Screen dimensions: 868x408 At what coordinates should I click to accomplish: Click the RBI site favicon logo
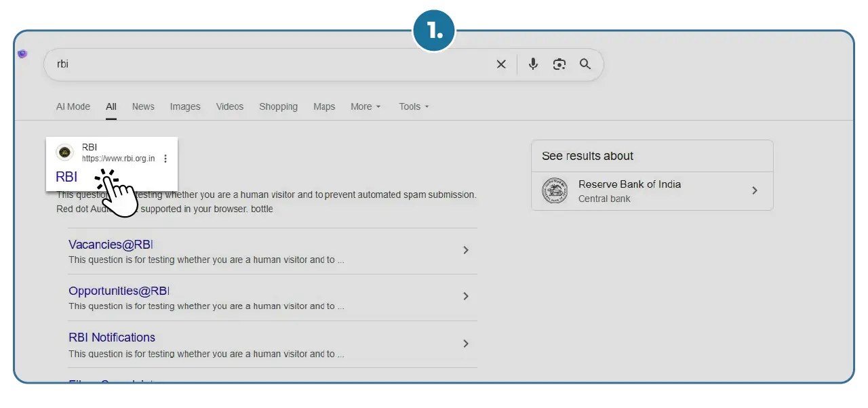coord(64,152)
